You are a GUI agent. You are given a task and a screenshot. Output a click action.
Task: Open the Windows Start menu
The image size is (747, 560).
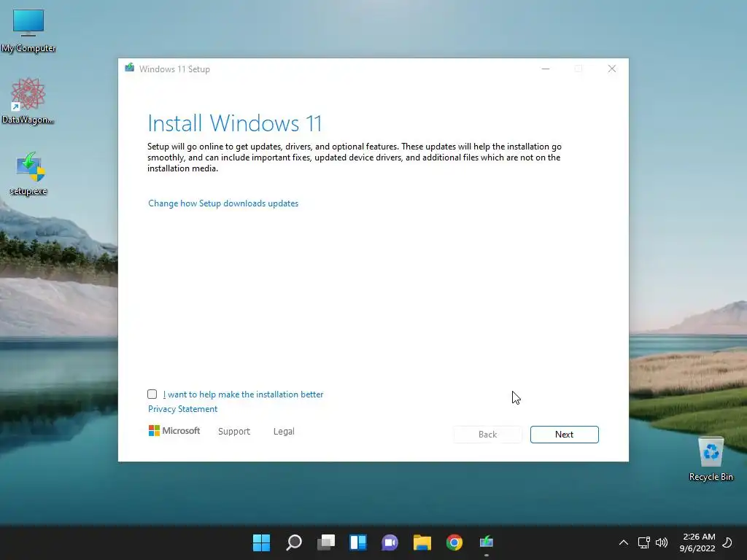point(261,542)
